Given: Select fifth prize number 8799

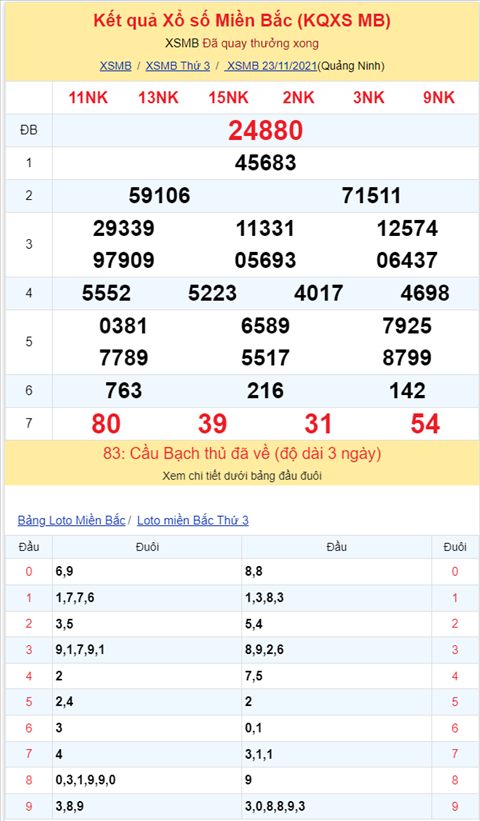Looking at the screenshot, I should point(407,358).
